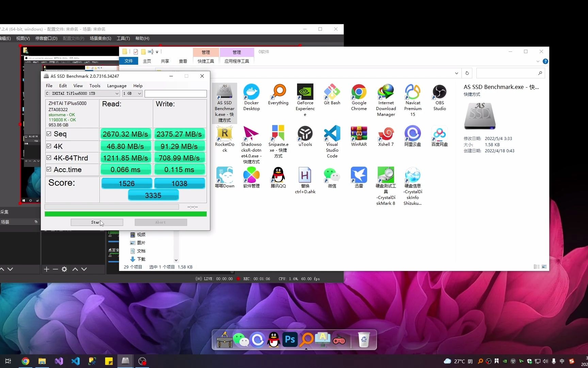588x368 pixels.
Task: Expand the Explorer ribbon chevron
Action: pyautogui.click(x=538, y=61)
